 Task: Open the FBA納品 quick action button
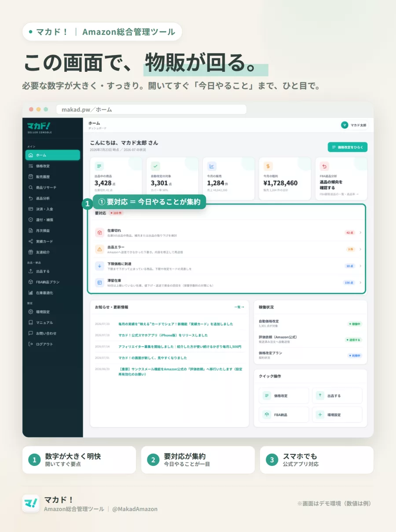pyautogui.click(x=284, y=414)
